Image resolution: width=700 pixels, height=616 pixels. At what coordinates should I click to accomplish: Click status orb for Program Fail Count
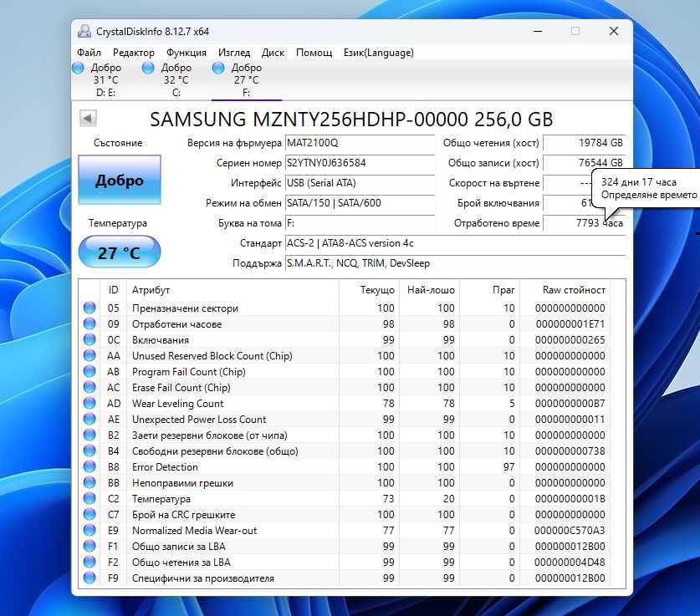tap(89, 372)
